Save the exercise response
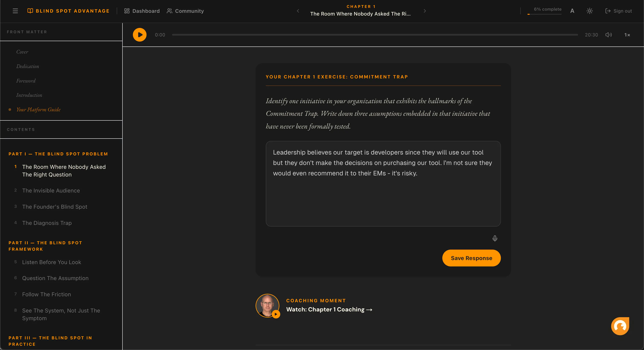 click(471, 258)
